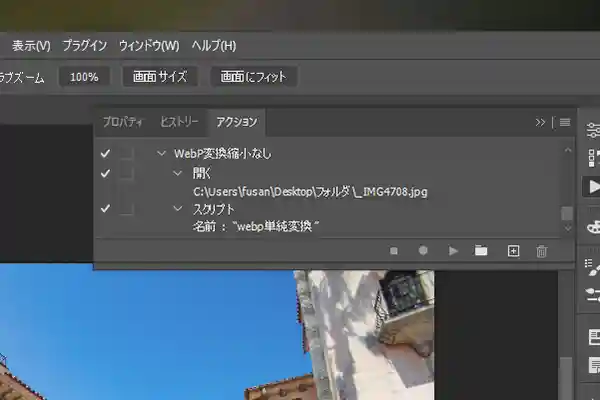Open the プラグイン menu
600x400 pixels.
tap(85, 46)
